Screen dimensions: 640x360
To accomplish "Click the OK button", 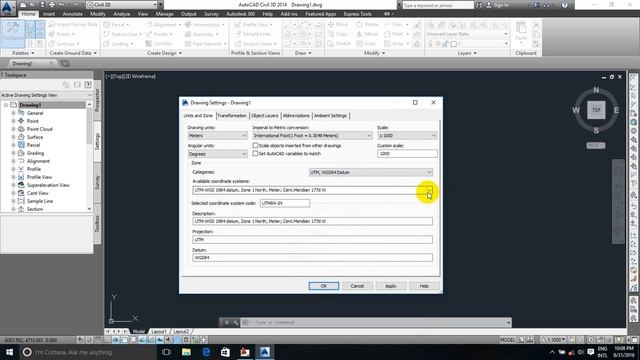I will pos(324,286).
